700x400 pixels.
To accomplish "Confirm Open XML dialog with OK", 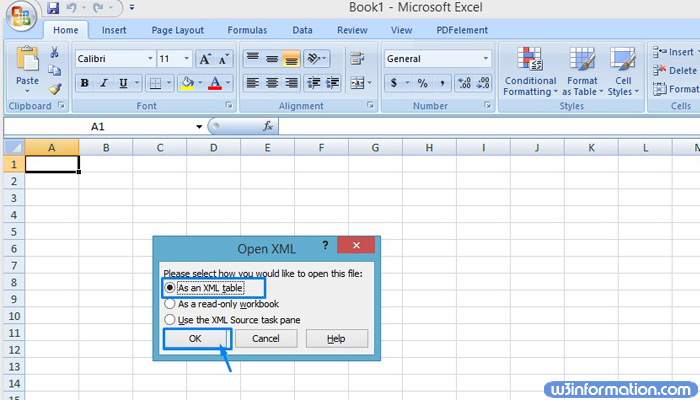I will [x=195, y=339].
